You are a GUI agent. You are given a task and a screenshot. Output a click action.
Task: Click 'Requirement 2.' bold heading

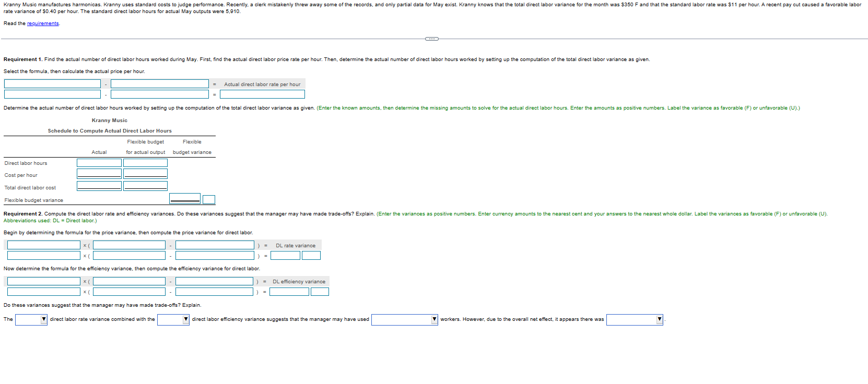click(x=23, y=214)
